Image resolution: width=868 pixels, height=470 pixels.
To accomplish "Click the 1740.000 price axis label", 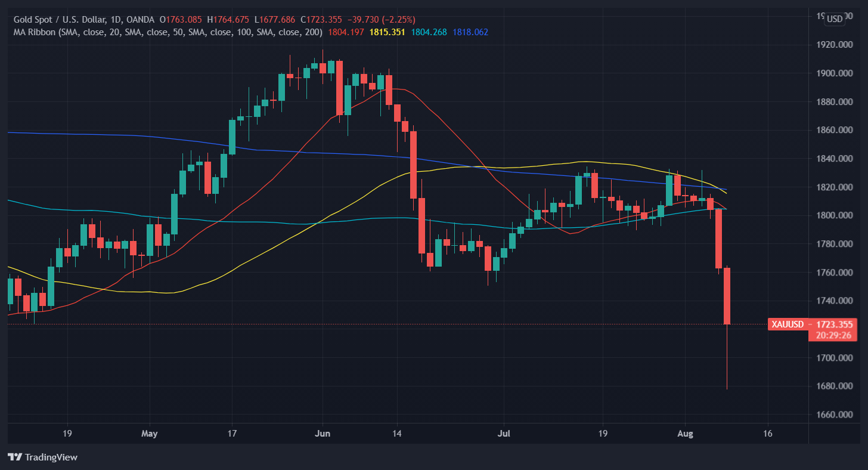I will [835, 301].
